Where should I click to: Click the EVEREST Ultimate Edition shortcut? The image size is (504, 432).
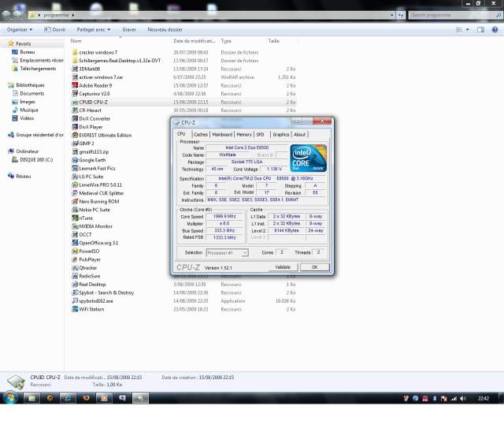[x=105, y=135]
